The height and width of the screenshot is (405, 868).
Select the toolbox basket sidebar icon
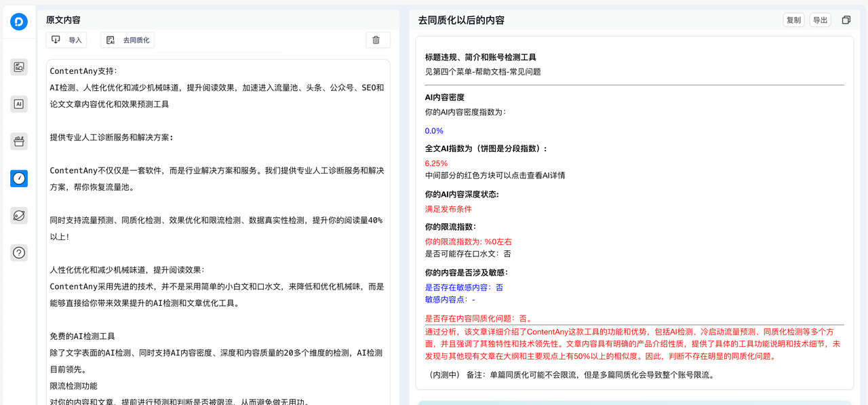(19, 141)
